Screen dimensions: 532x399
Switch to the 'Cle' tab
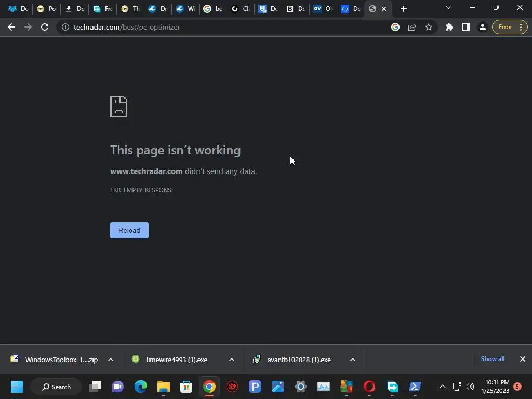[x=241, y=9]
